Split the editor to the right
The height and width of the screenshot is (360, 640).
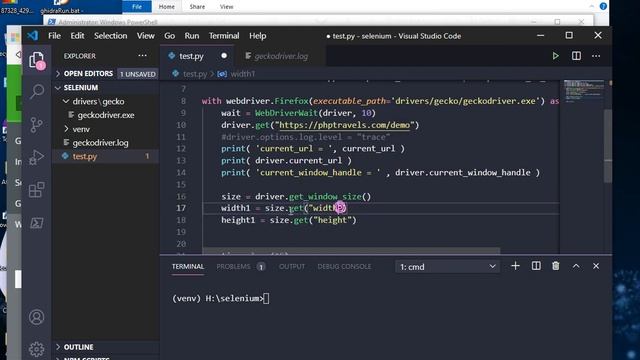coord(576,56)
